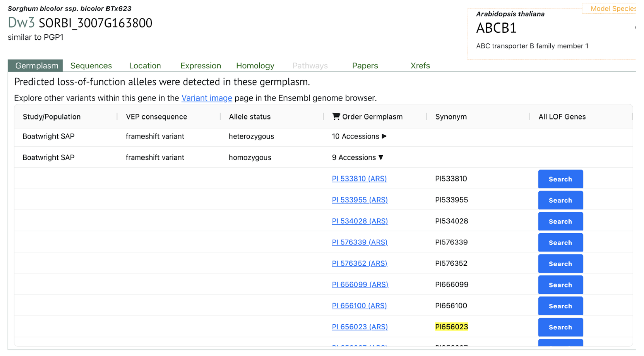Click Search button for PI656099

[560, 285]
